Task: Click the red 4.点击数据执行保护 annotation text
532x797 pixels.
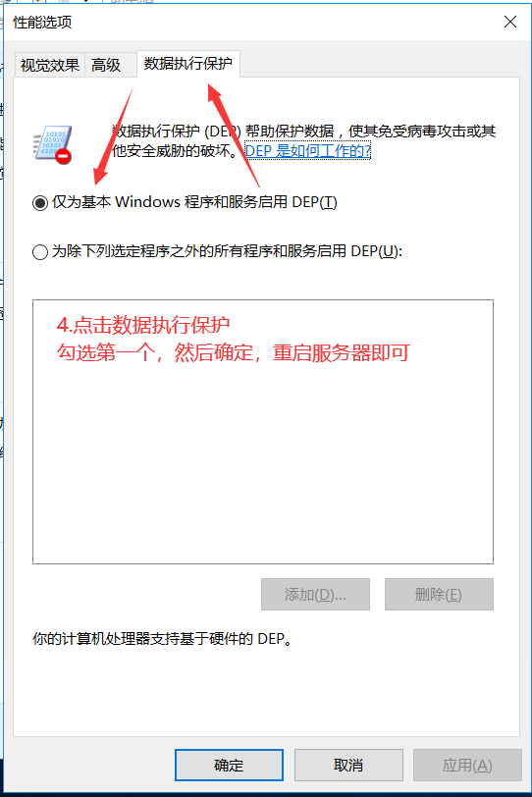Action: pyautogui.click(x=143, y=325)
